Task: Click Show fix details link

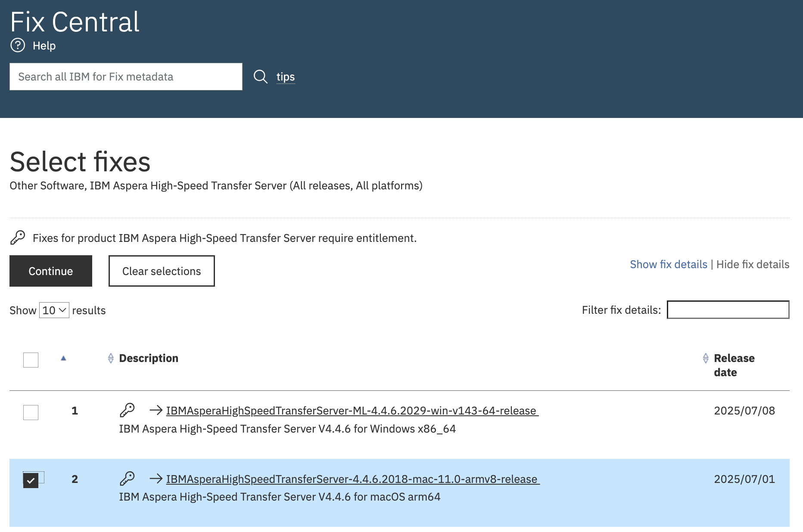Action: (x=669, y=264)
